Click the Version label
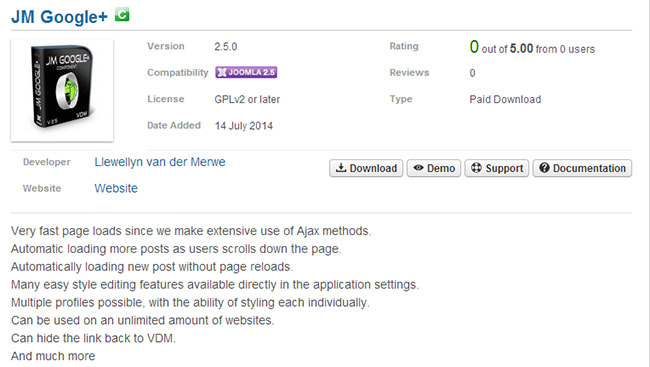Image resolution: width=650 pixels, height=367 pixels. point(166,46)
